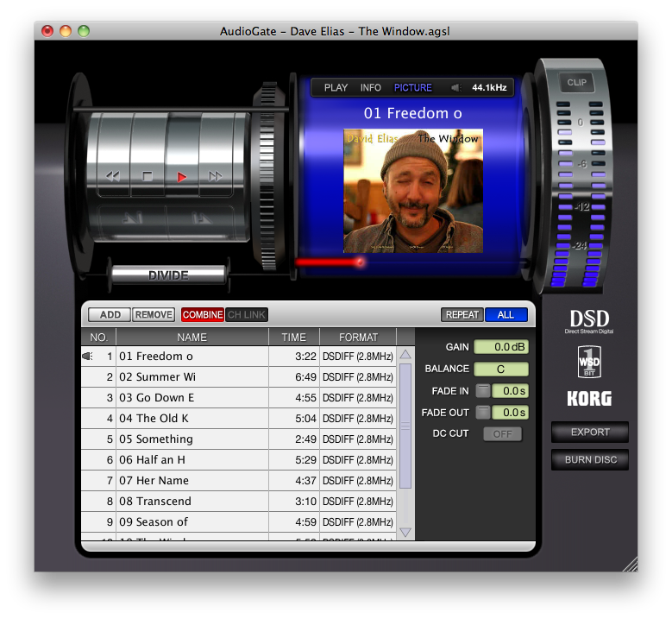Toggle the CH LINK button
672x619 pixels.
point(247,314)
